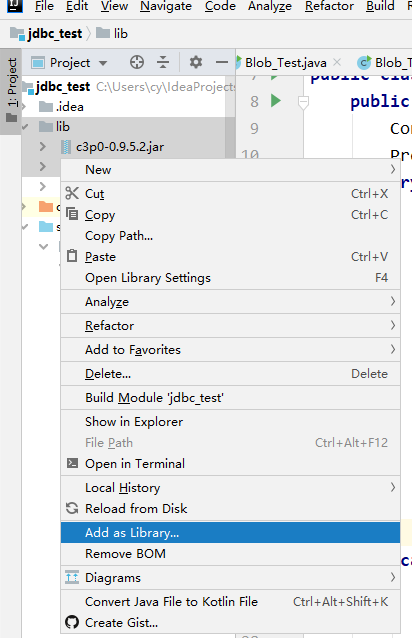This screenshot has height=638, width=412.
Task: Open the Refactor submenu in context menu
Action: click(230, 326)
